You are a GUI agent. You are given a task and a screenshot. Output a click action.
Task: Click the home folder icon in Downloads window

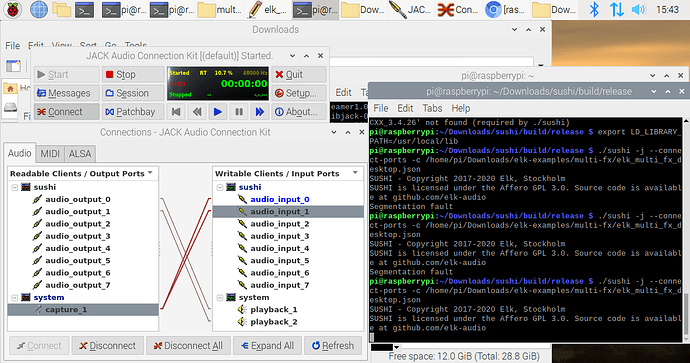(10, 89)
